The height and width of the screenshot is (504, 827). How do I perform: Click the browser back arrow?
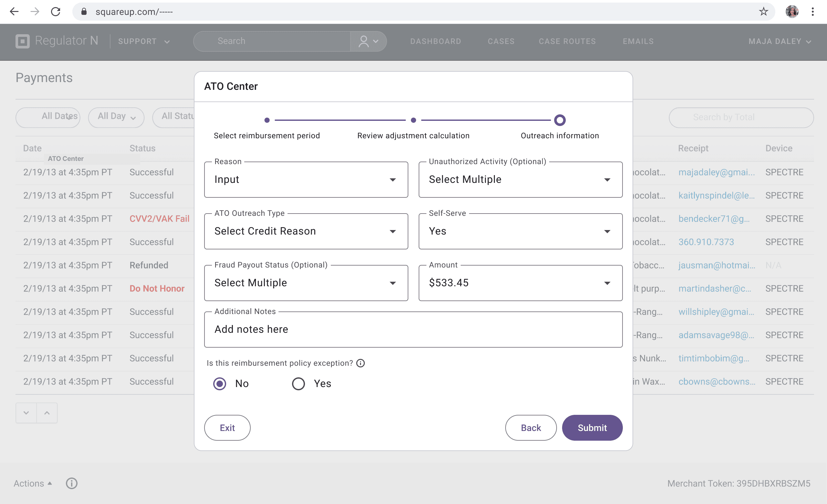14,12
